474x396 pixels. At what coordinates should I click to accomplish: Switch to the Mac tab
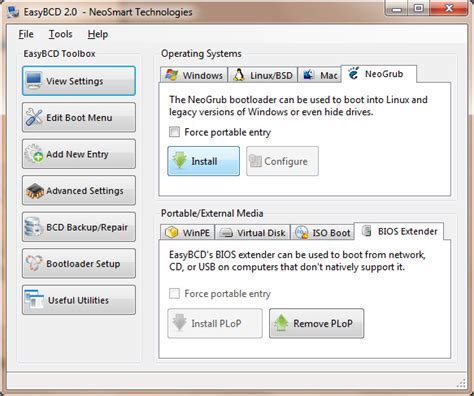pos(319,75)
